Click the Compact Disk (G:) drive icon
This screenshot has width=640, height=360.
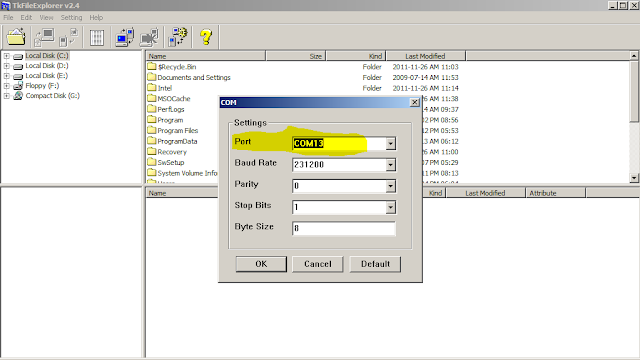(18, 96)
